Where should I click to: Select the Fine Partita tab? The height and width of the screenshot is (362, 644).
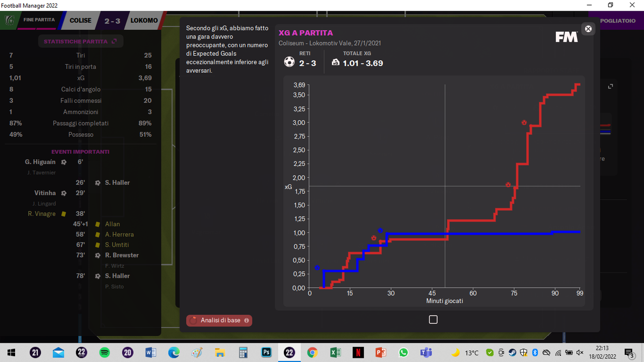(39, 20)
